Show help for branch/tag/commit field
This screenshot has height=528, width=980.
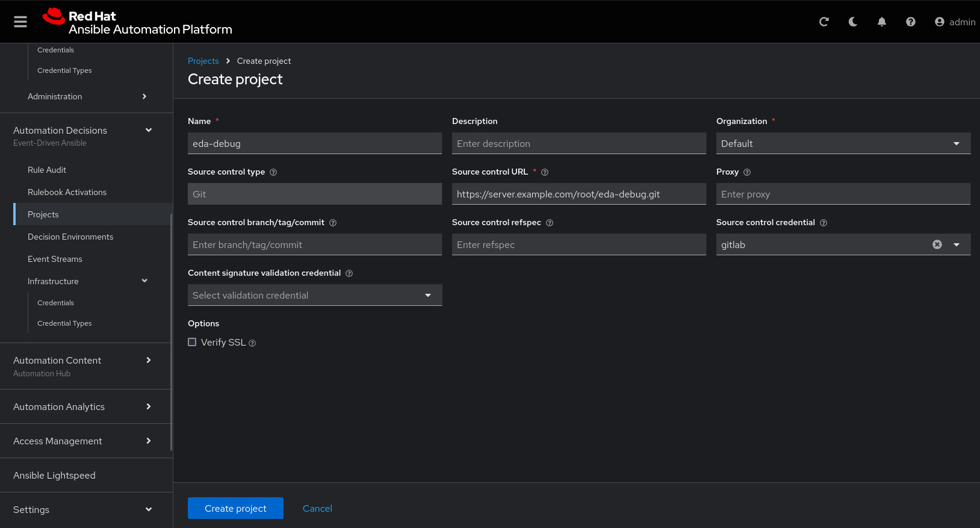click(x=333, y=223)
